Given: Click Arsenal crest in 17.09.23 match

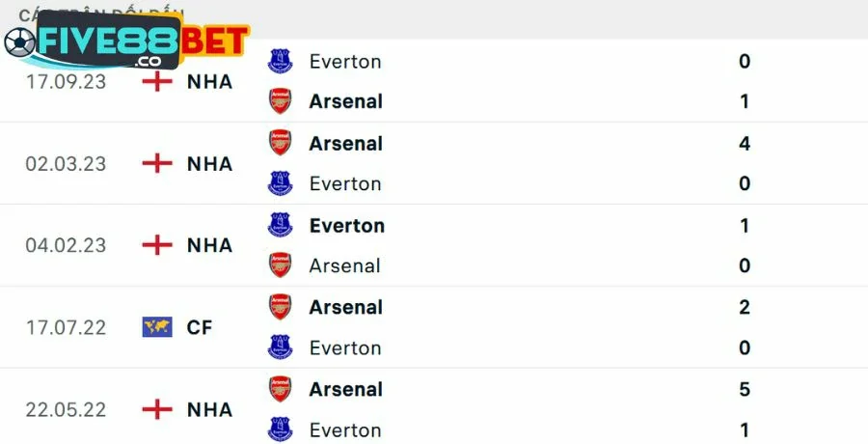Looking at the screenshot, I should (280, 101).
